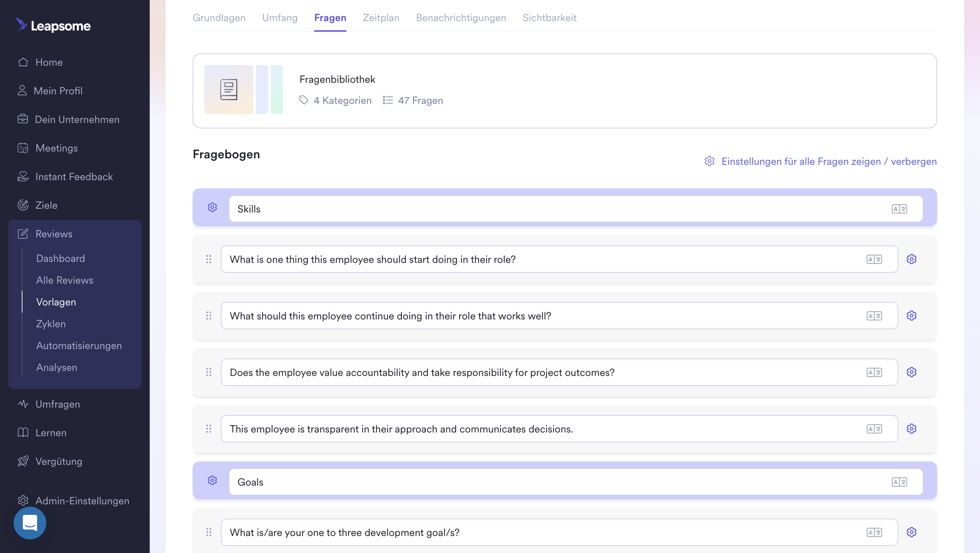
Task: Click the Umfragen pulse icon
Action: pyautogui.click(x=23, y=404)
